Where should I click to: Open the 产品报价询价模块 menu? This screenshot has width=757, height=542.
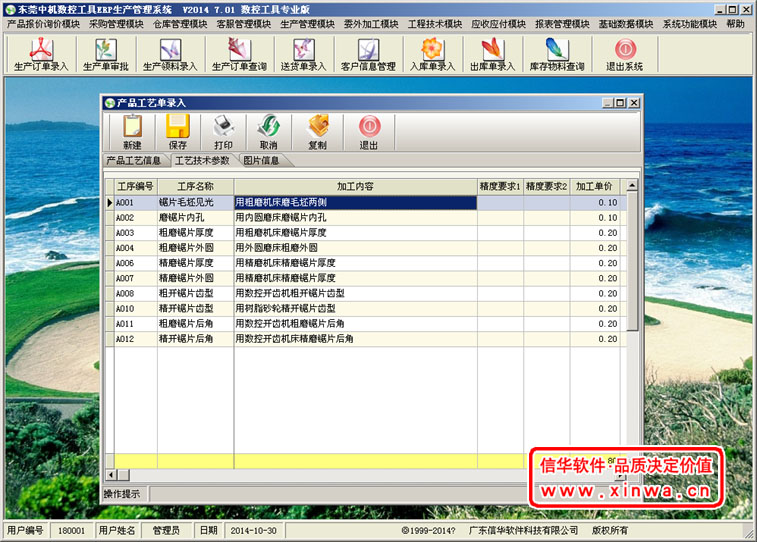(43, 24)
